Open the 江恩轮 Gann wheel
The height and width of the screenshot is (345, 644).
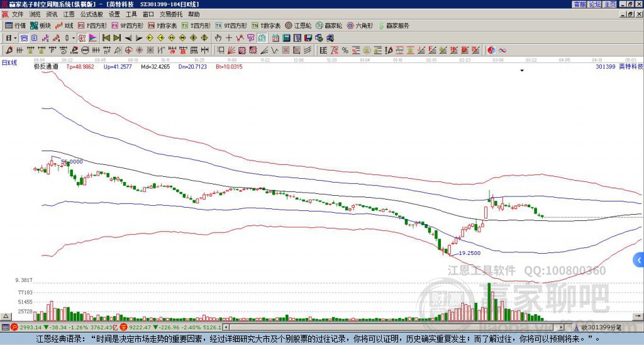298,25
